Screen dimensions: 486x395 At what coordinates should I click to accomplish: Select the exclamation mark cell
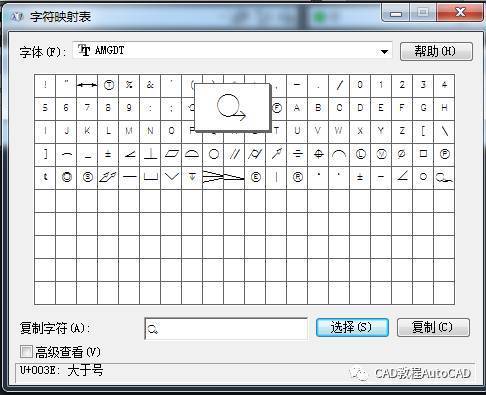pyautogui.click(x=45, y=85)
